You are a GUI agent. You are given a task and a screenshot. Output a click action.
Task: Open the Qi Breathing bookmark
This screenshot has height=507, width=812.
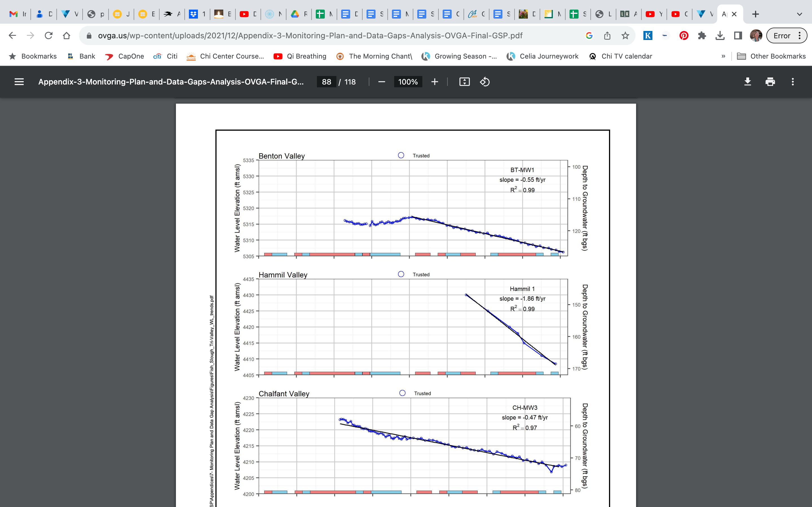tap(300, 56)
